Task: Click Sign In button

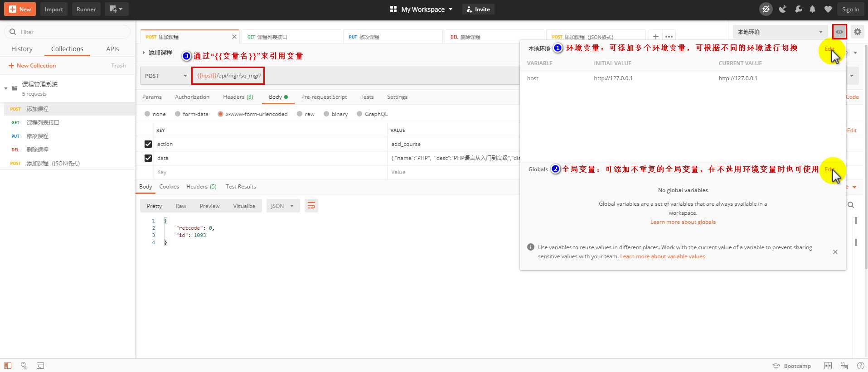Action: coord(850,9)
